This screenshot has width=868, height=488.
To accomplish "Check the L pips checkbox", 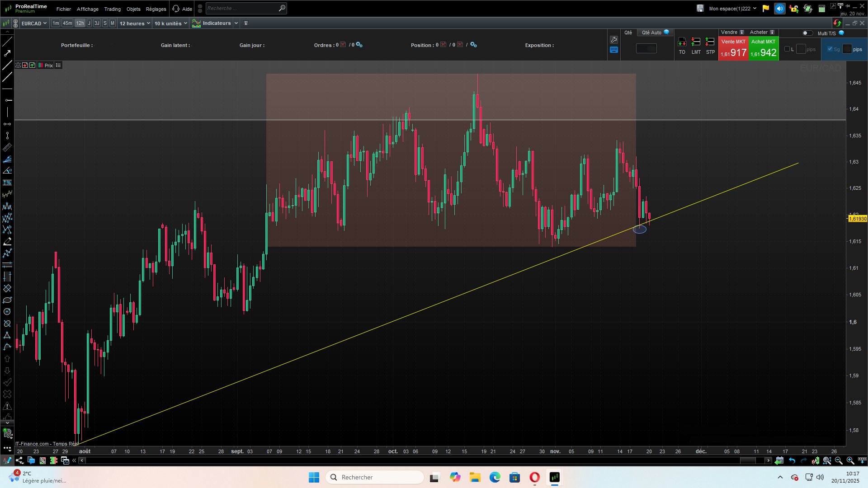I will 787,49.
